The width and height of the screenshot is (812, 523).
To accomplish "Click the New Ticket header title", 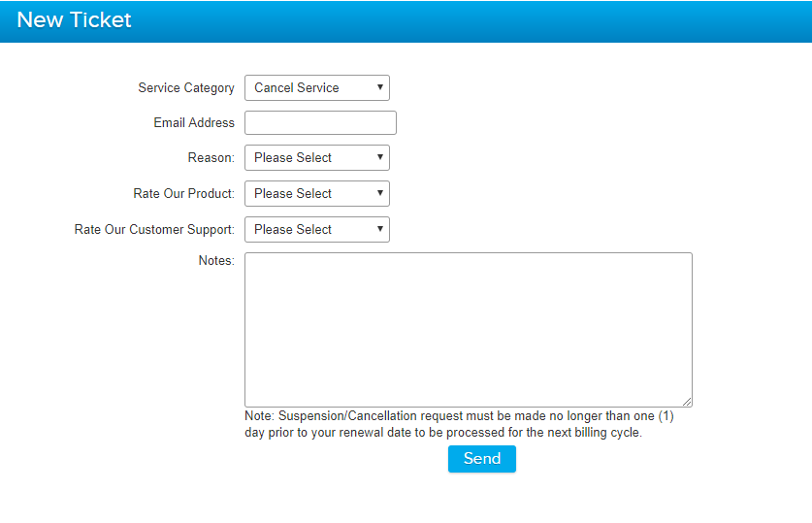I will pos(75,20).
